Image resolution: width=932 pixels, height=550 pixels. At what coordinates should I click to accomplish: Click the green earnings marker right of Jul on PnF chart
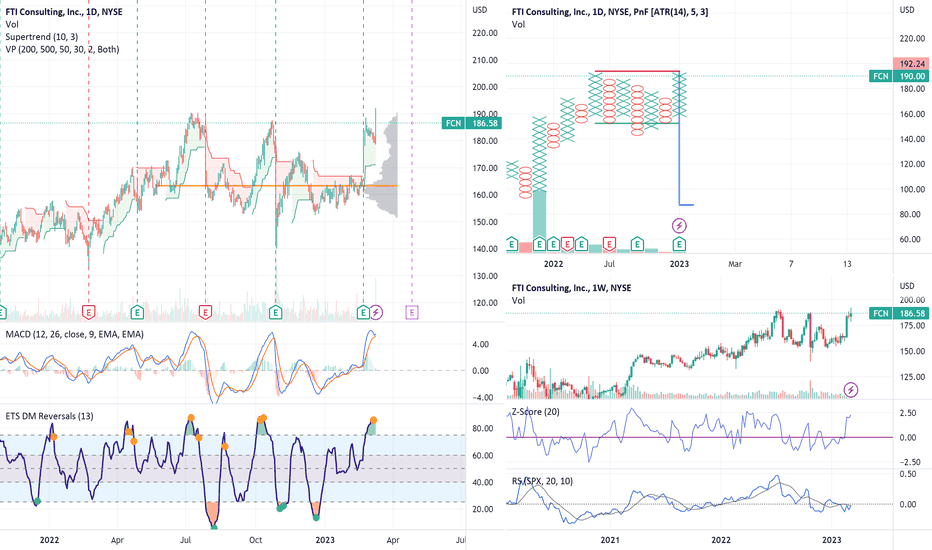tap(637, 243)
